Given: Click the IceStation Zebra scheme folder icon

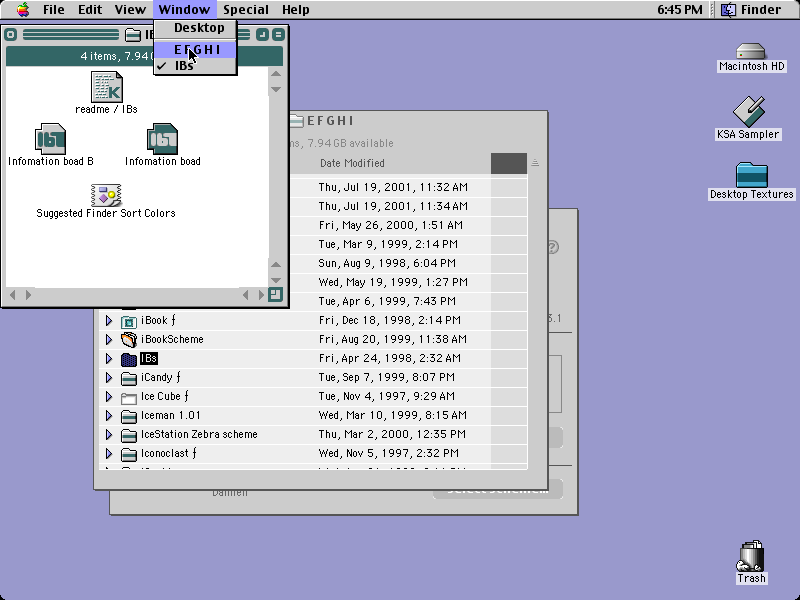Looking at the screenshot, I should pyautogui.click(x=129, y=435).
